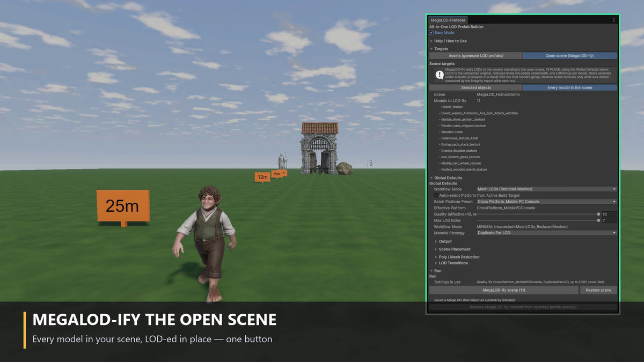
Task: Switch to Assets (generate LOD prefabs) target
Action: (x=476, y=56)
